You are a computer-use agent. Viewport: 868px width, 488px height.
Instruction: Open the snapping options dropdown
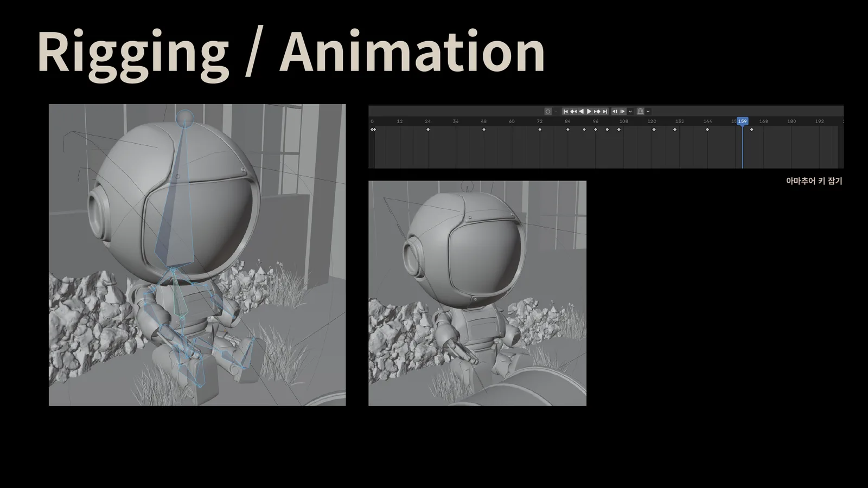point(648,111)
